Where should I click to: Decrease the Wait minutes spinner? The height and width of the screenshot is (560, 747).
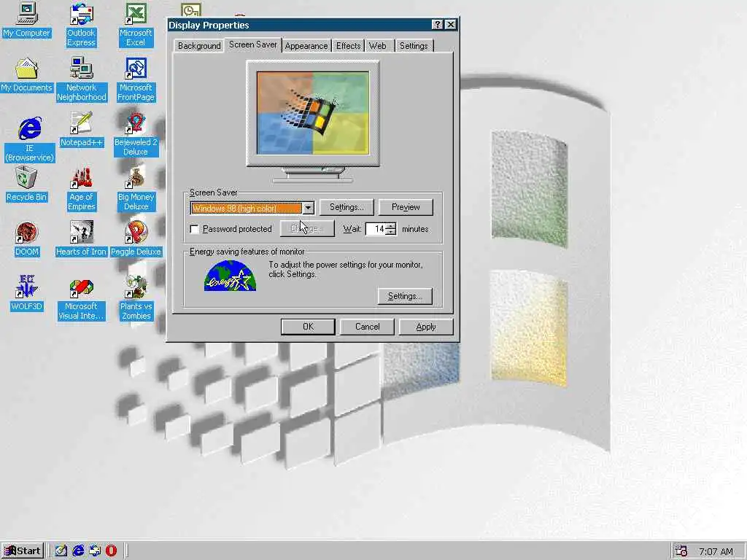coord(391,233)
